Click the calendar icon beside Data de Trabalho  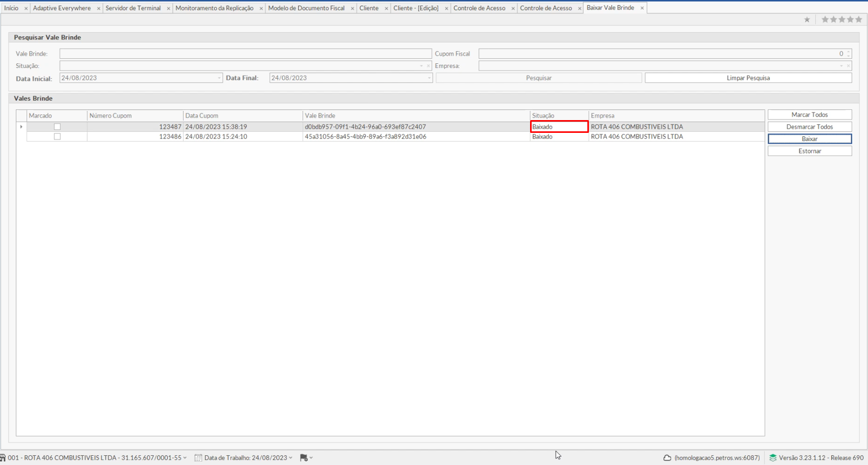point(198,458)
